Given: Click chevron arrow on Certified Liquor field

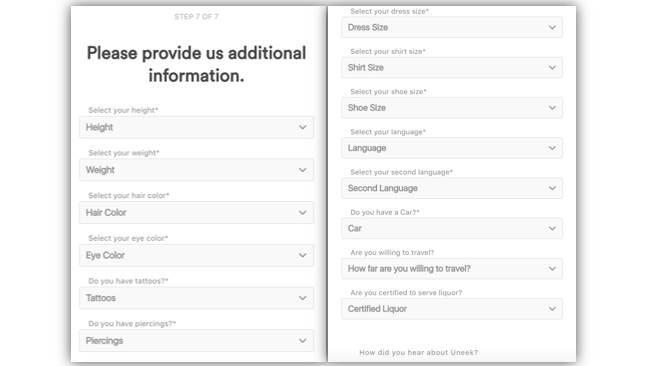Looking at the screenshot, I should click(x=552, y=309).
